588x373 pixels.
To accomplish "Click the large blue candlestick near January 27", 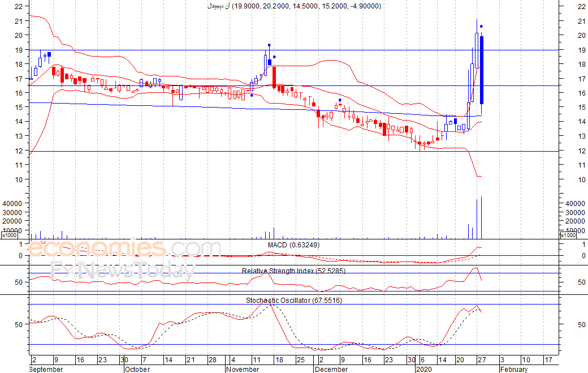I will tap(482, 70).
